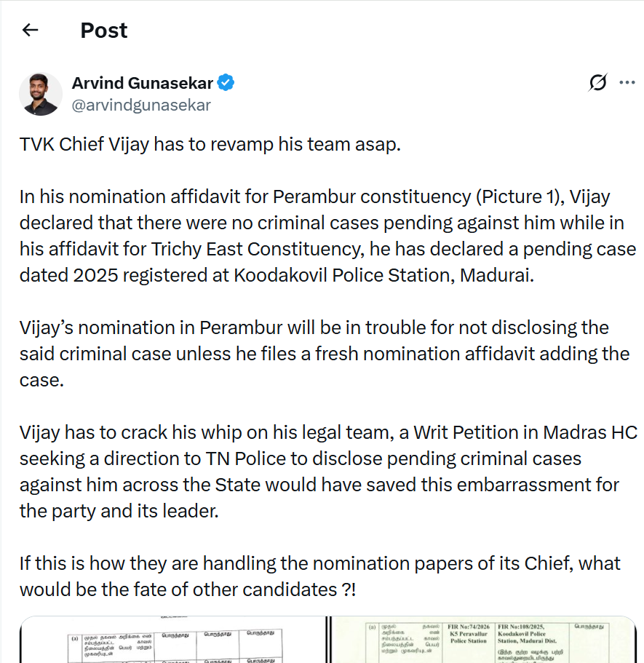Screen dimensions: 644x663
Task: Click the blue verified badge
Action: [x=226, y=83]
